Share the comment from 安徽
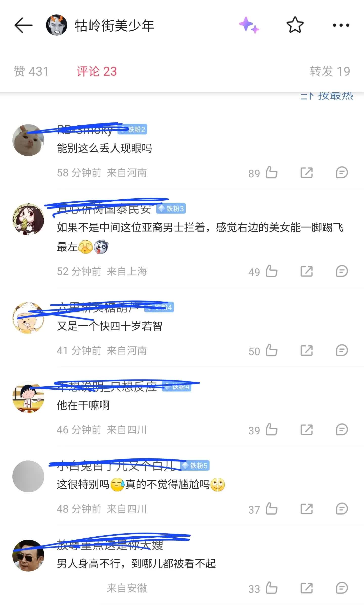The height and width of the screenshot is (611, 364). pos(307,588)
